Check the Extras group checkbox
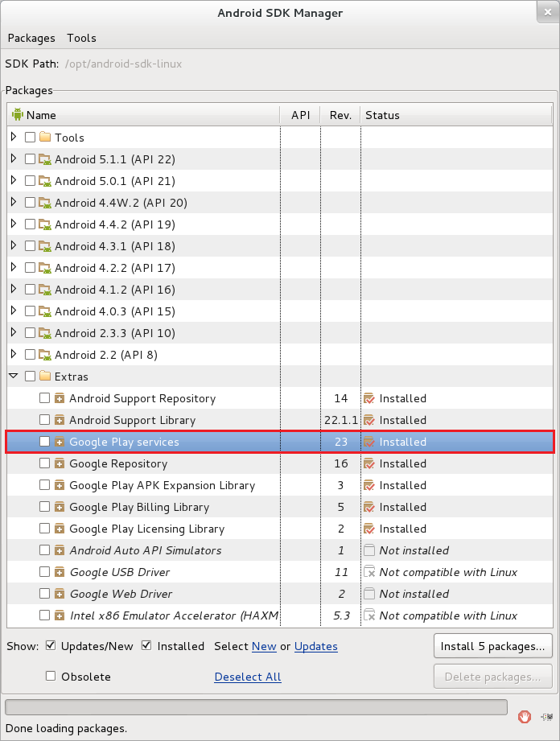 click(x=31, y=377)
